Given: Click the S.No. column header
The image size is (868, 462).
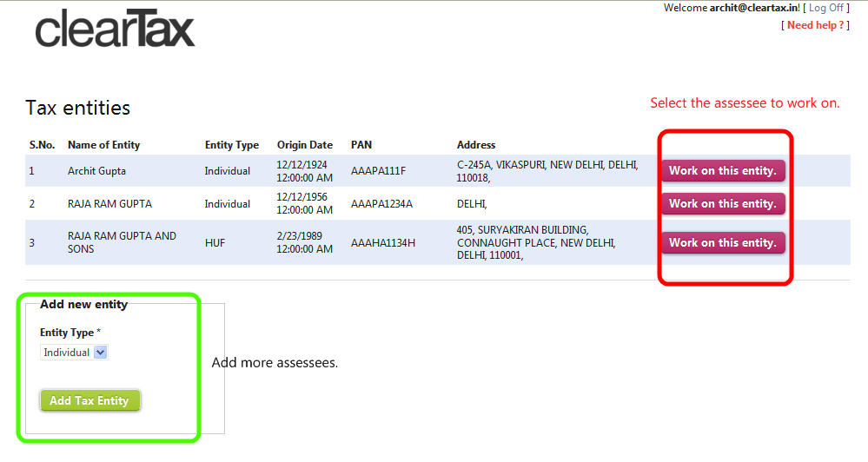Looking at the screenshot, I should pos(42,145).
